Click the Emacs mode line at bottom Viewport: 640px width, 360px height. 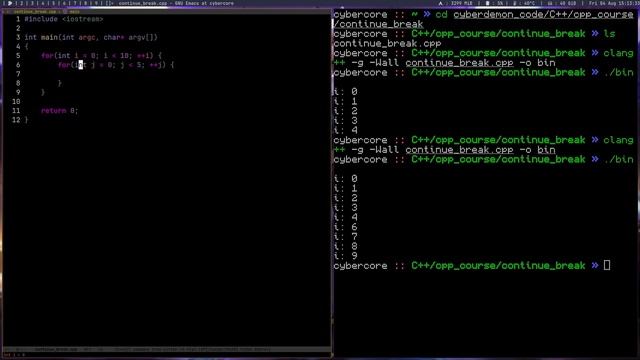[167, 349]
